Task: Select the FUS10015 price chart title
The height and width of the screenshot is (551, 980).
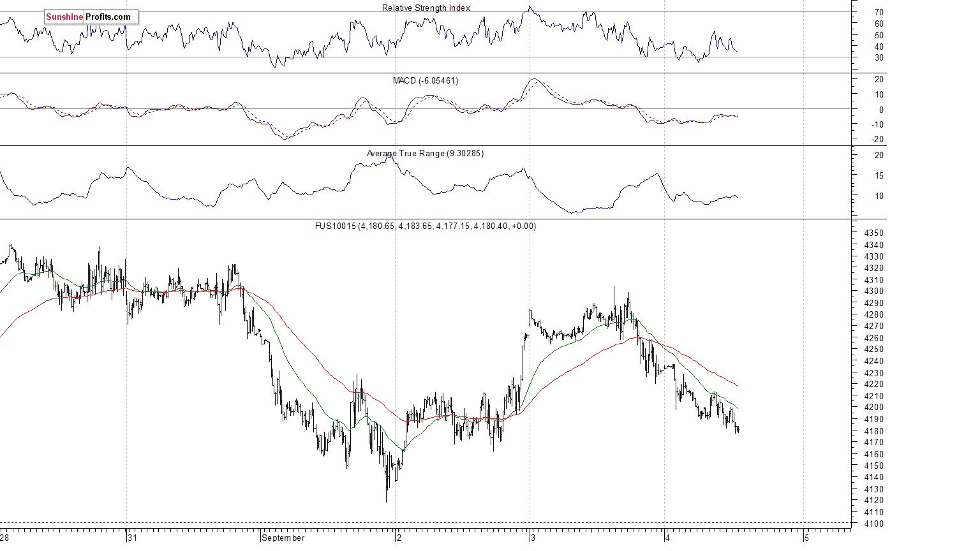Action: click(x=426, y=226)
